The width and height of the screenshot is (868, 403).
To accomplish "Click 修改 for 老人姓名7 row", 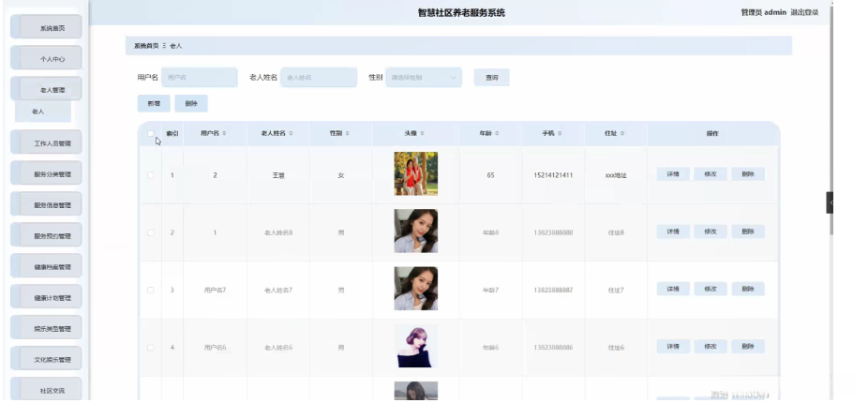I will point(711,289).
